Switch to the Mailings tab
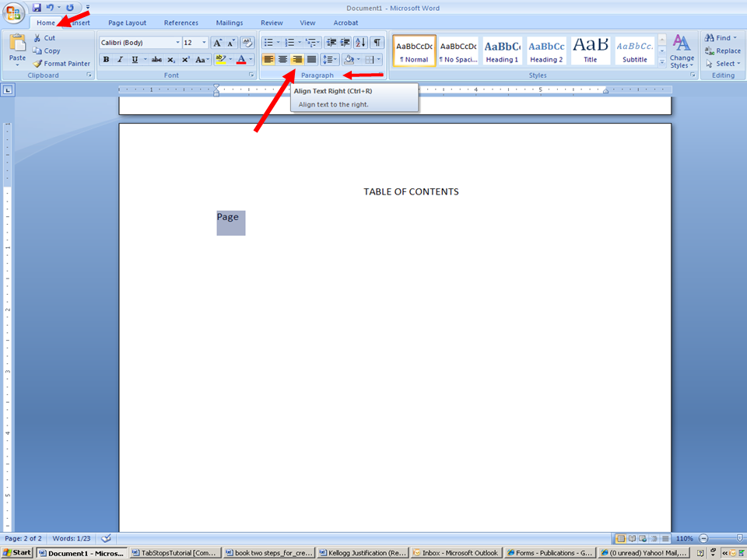Viewport: 747px width, 560px height. [x=229, y=23]
